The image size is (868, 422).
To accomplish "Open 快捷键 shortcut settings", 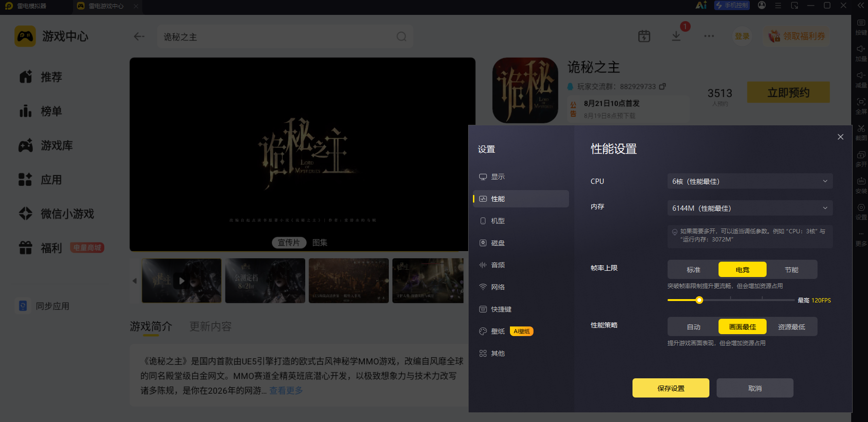I will pos(521,309).
